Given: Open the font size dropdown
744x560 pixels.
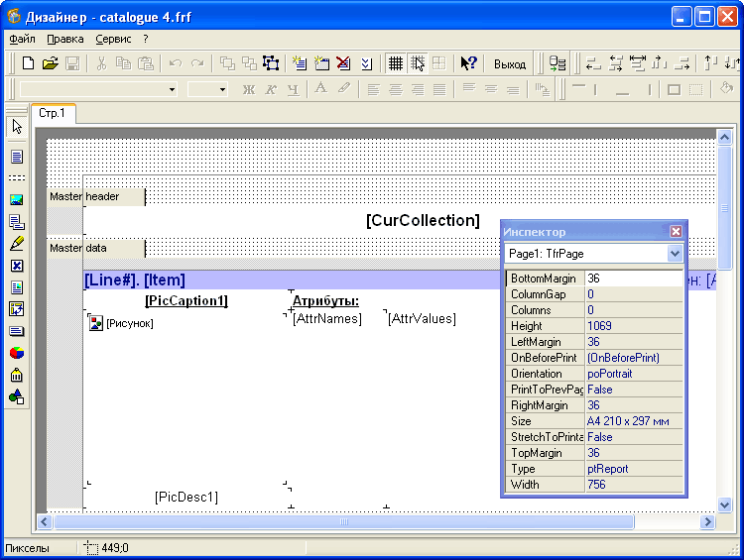Looking at the screenshot, I should [x=222, y=89].
